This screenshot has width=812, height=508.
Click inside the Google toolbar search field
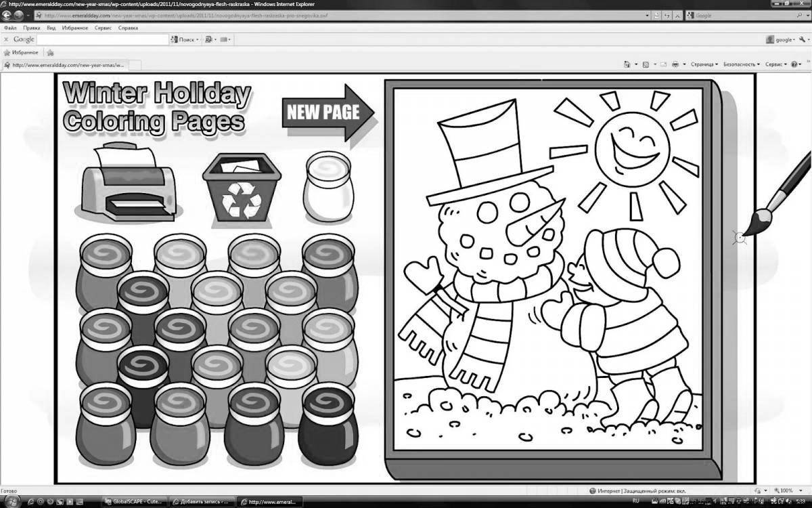coord(101,39)
